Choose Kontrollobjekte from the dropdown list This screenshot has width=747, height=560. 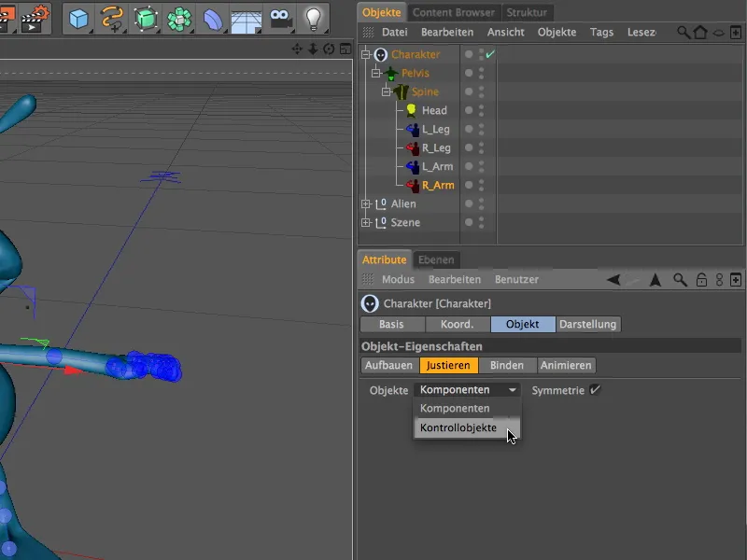pyautogui.click(x=467, y=427)
